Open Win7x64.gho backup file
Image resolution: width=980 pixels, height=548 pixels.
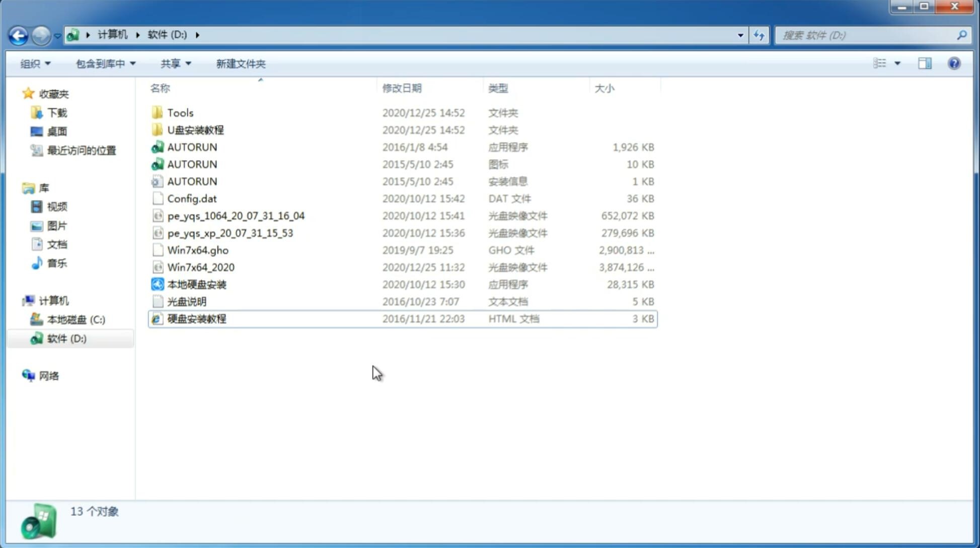click(198, 250)
